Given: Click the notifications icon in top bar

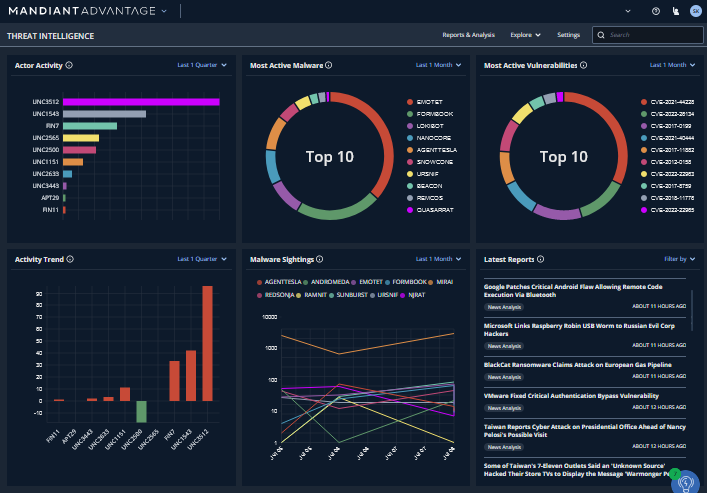Looking at the screenshot, I should tap(675, 11).
